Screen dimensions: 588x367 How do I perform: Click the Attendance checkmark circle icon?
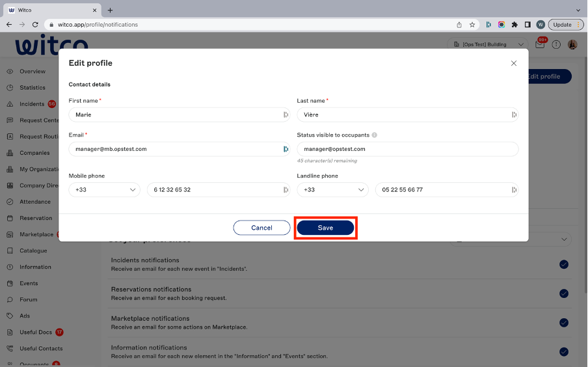click(x=10, y=202)
